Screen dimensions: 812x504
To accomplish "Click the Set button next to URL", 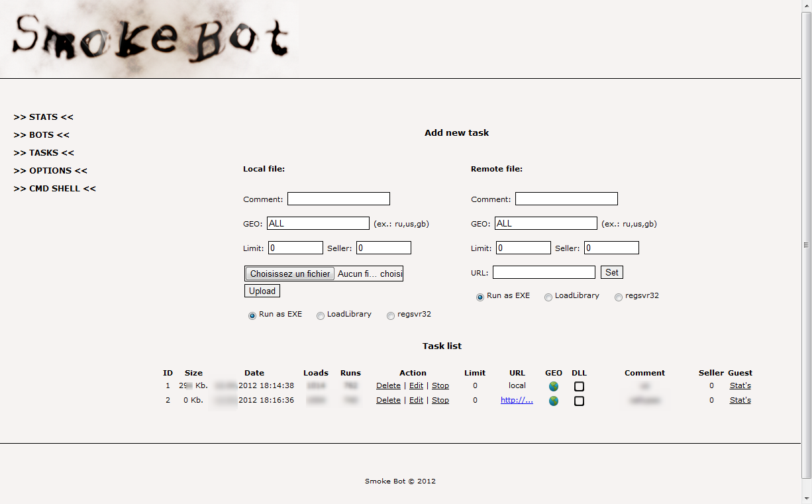I will point(612,272).
